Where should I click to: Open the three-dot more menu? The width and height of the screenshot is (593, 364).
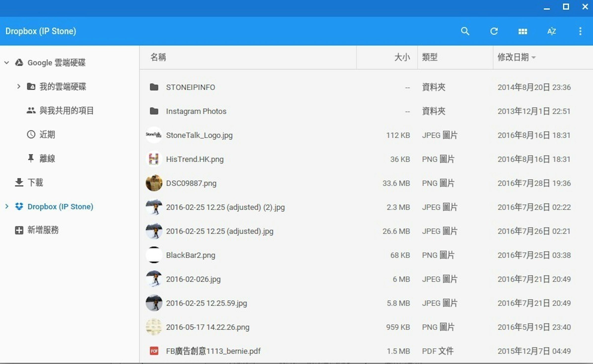coord(580,31)
